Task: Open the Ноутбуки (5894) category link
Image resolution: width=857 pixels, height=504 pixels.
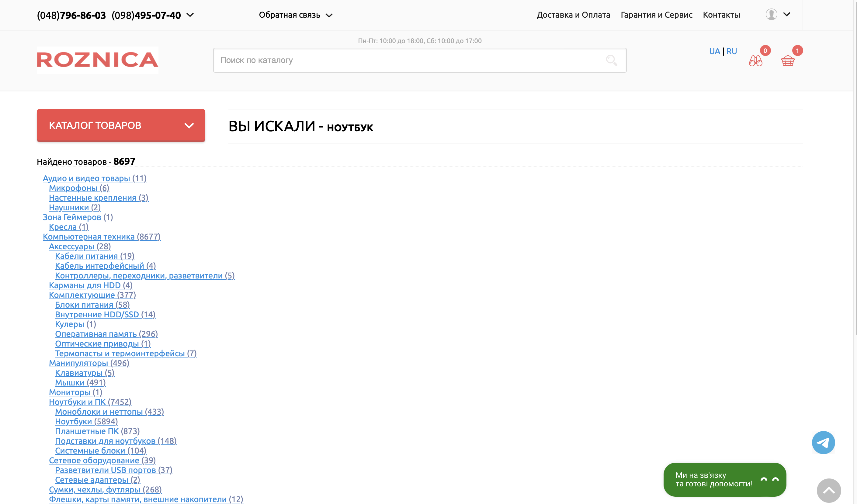Action: tap(86, 421)
